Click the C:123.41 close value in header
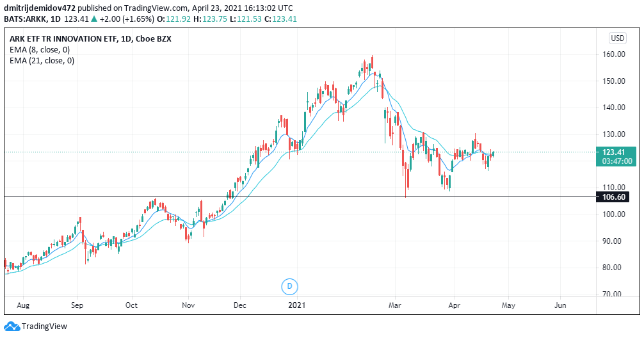The height and width of the screenshot is (338, 644). [280, 19]
